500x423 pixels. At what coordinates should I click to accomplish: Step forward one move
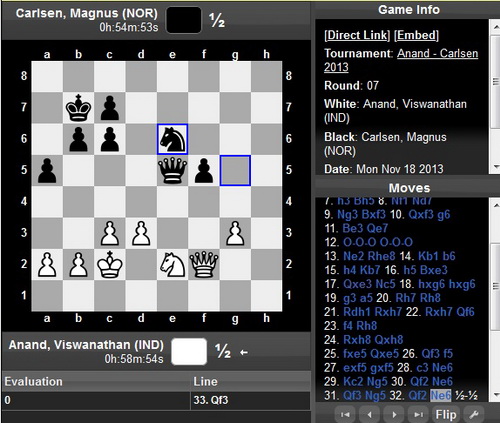[394, 414]
